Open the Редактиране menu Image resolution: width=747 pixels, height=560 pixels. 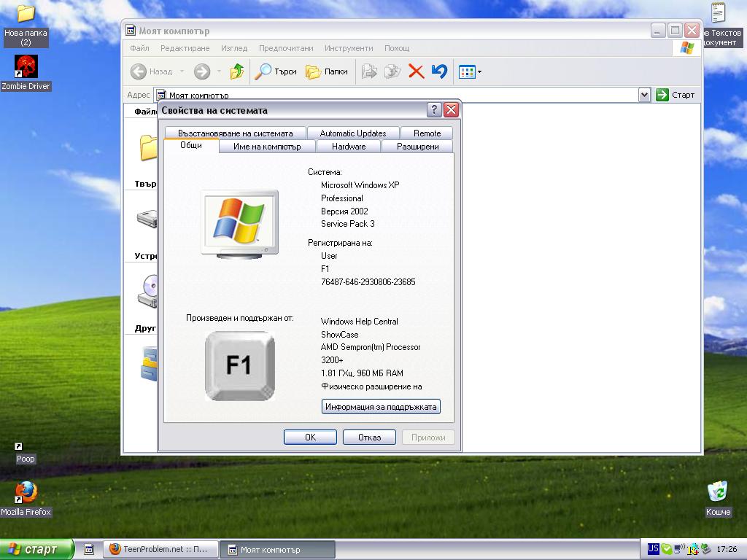[185, 48]
